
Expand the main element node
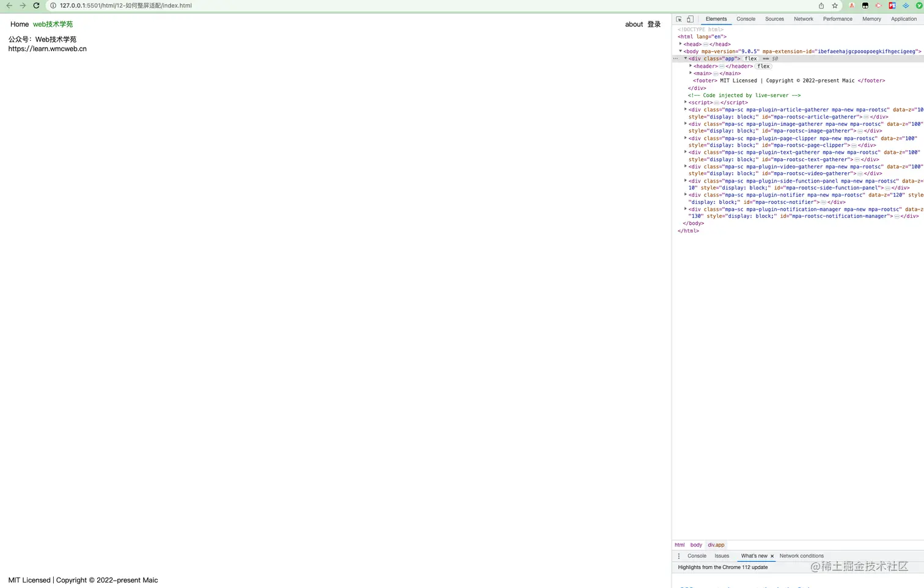[691, 73]
